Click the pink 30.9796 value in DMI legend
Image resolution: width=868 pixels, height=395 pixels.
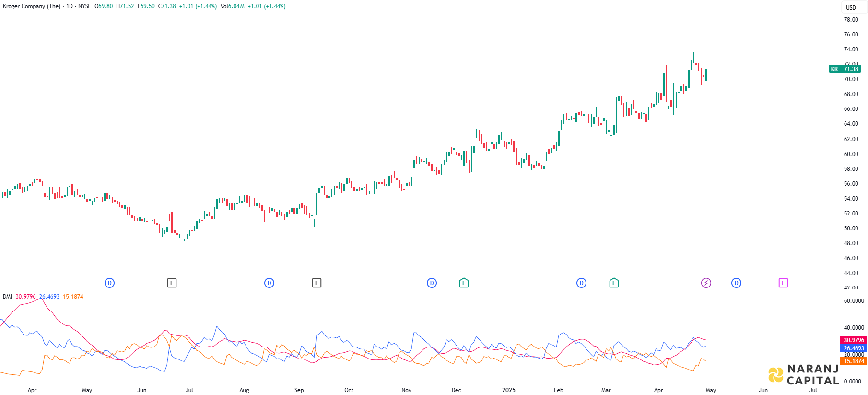pos(25,297)
